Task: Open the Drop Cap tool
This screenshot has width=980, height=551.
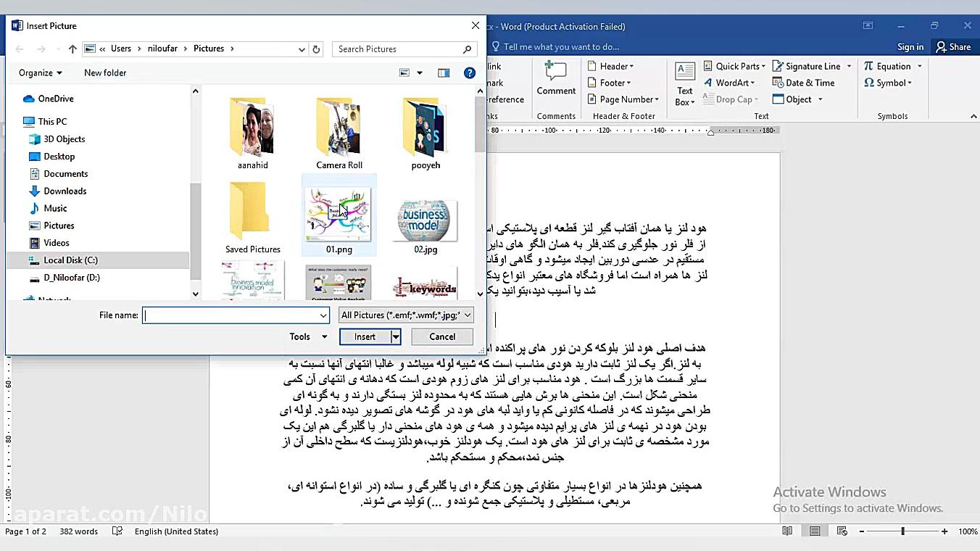Action: (x=730, y=99)
